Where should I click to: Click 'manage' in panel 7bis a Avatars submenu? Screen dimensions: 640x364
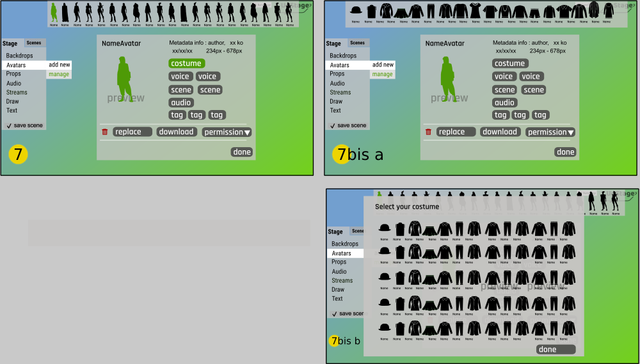[x=383, y=74]
